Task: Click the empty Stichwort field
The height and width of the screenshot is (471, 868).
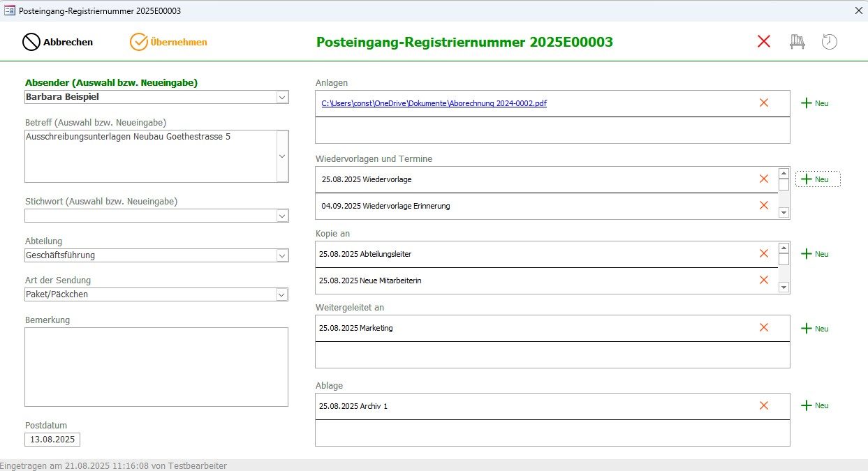Action: [x=150, y=216]
